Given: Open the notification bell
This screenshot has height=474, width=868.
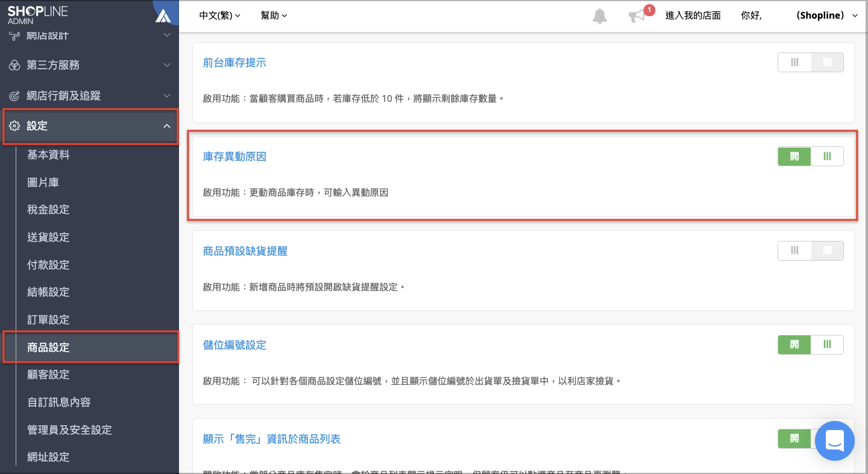Looking at the screenshot, I should pos(600,16).
